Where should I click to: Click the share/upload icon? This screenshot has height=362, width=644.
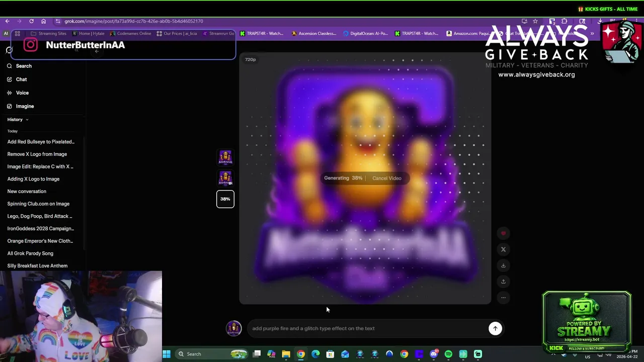pyautogui.click(x=503, y=282)
